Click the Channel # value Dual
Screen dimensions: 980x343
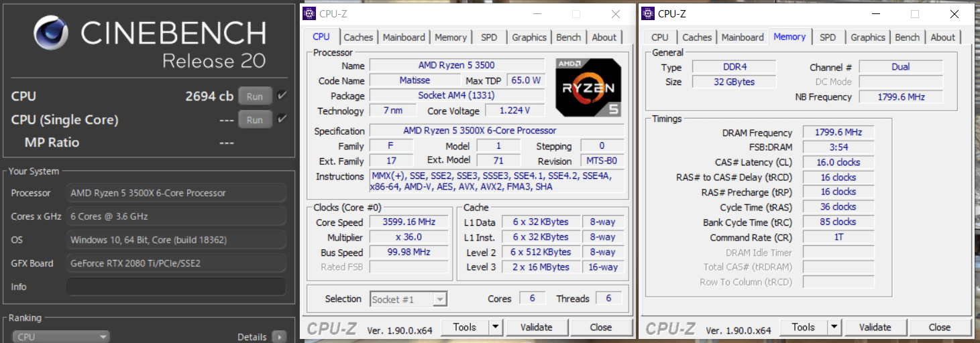(x=901, y=66)
